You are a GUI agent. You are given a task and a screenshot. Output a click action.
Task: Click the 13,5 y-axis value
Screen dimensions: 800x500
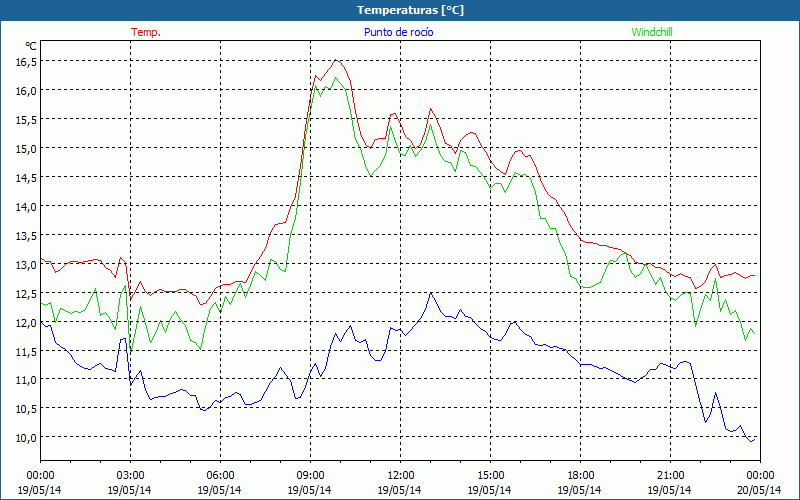tap(27, 235)
